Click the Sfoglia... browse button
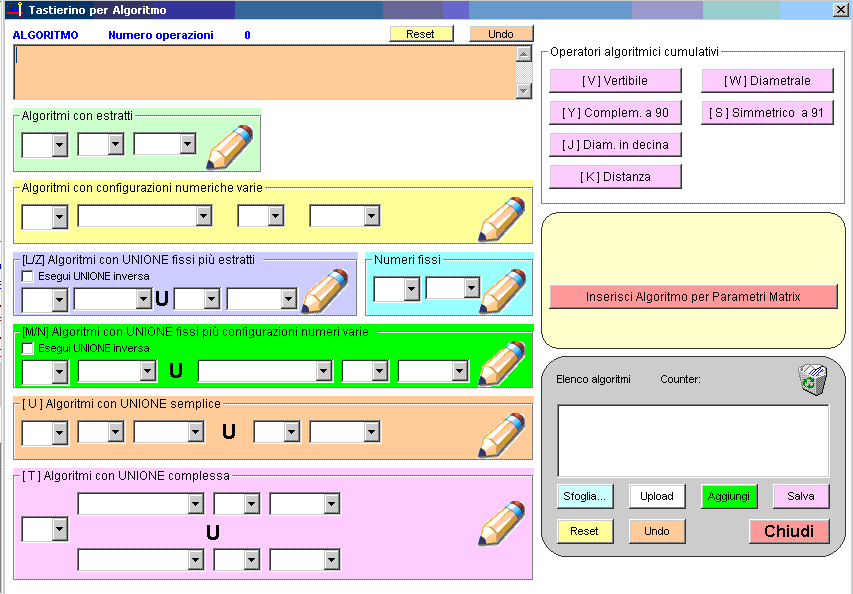853x594 pixels. click(x=585, y=496)
